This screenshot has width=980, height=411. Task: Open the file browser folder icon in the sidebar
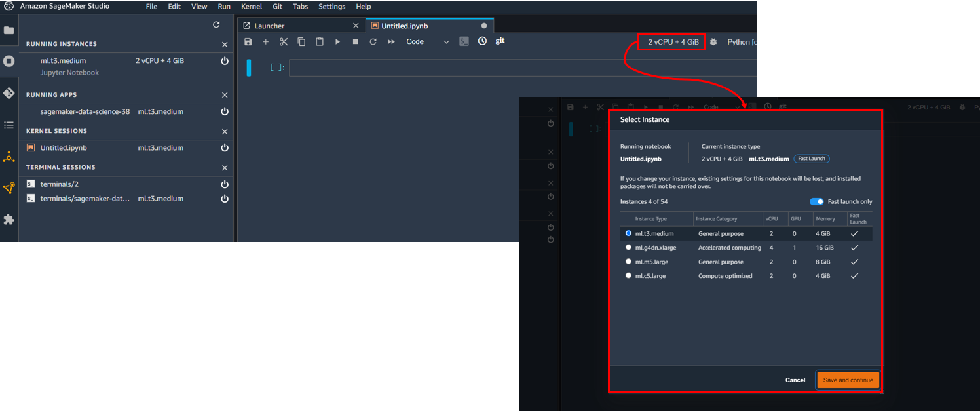(x=9, y=30)
